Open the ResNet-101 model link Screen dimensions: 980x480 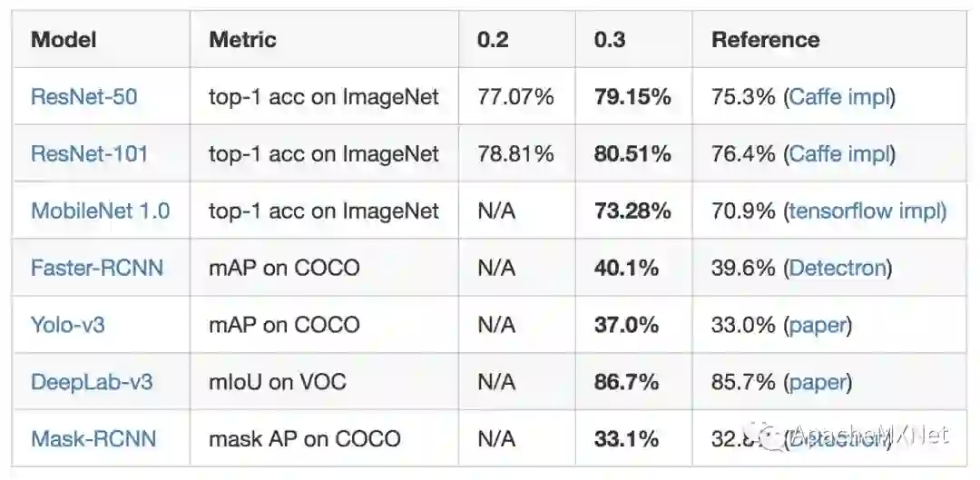(89, 154)
